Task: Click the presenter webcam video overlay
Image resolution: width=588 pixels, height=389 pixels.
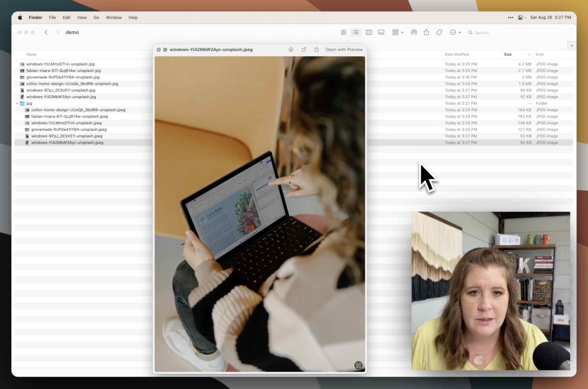Action: [x=491, y=291]
